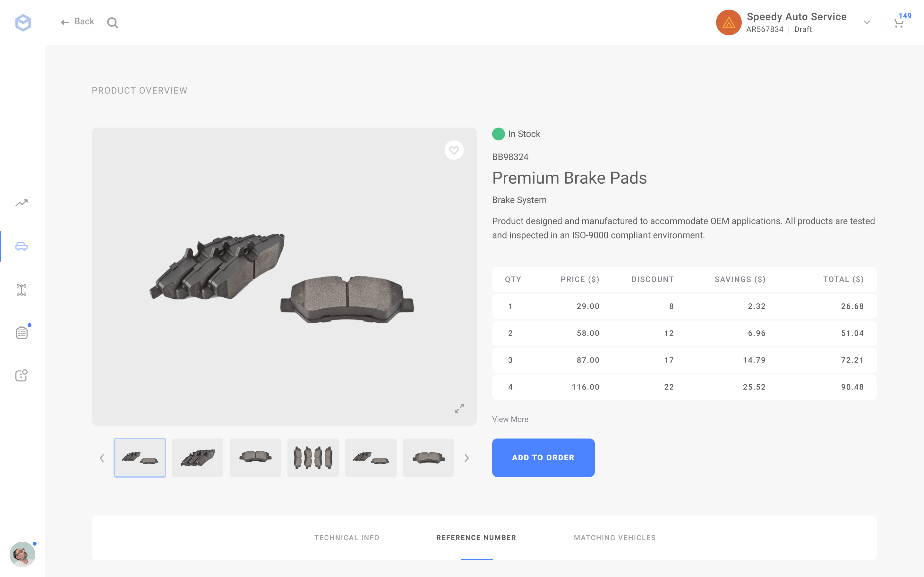Show previous thumbnails with left chevron
Screen dimensions: 924x577
102,458
